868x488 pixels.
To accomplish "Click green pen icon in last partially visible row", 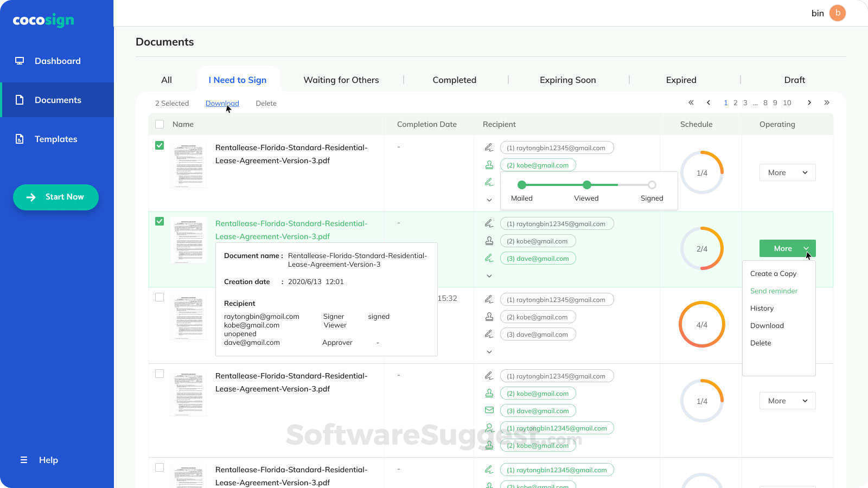I will pyautogui.click(x=489, y=470).
